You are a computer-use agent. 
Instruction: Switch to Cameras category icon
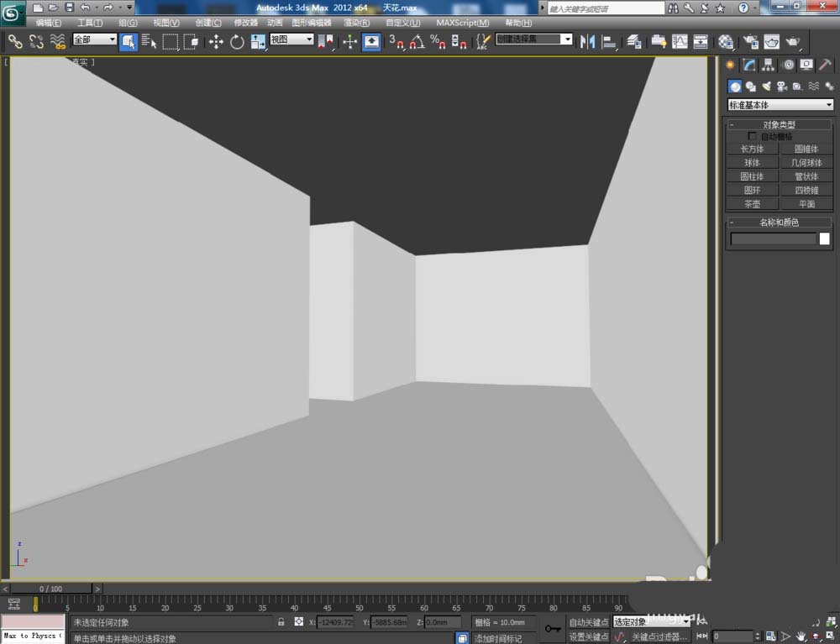pos(781,86)
